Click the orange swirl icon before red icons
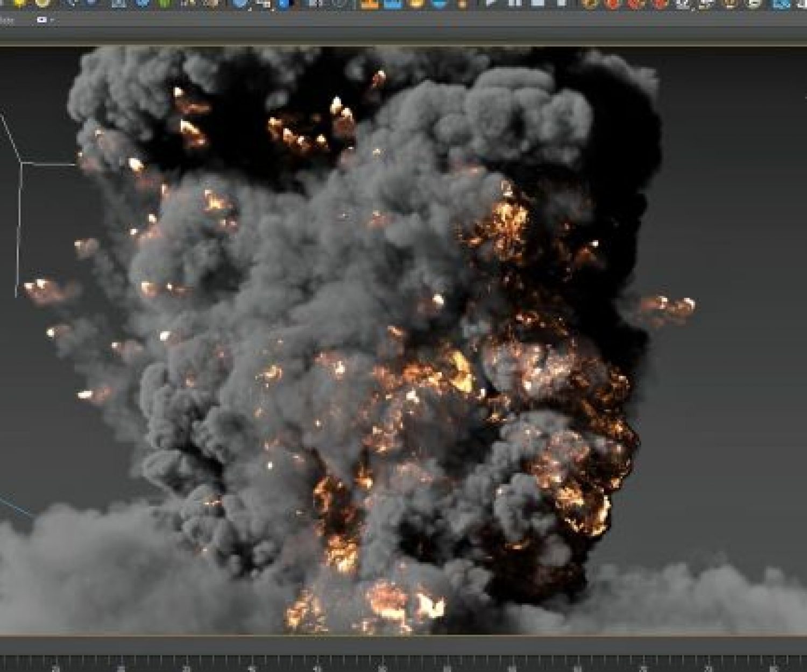 click(592, 3)
